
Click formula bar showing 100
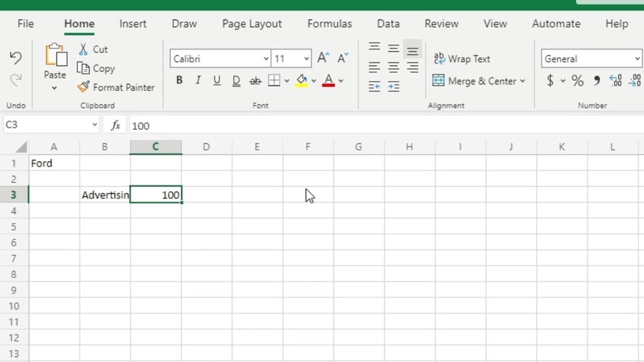tap(386, 125)
